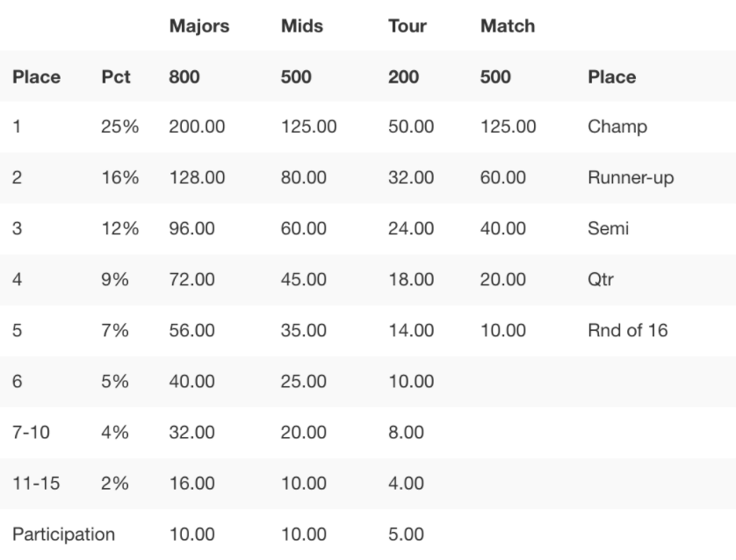Select the 16% percentage cell
This screenshot has width=736, height=560.
point(119,178)
